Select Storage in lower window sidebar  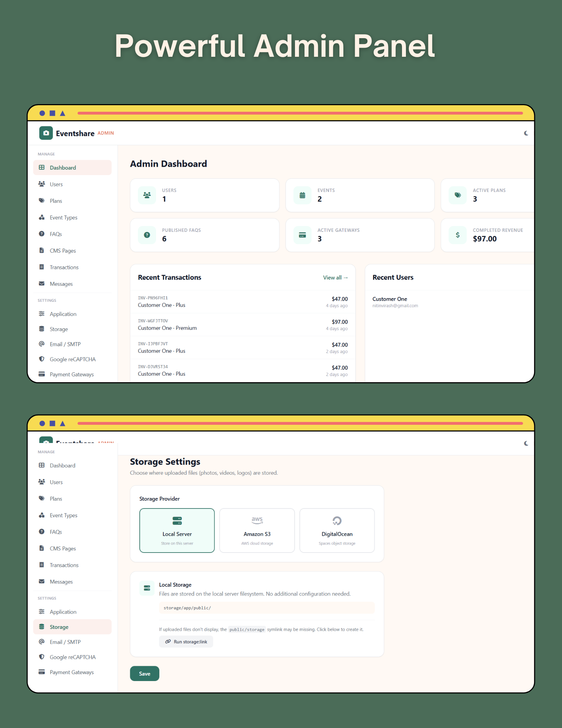click(72, 627)
